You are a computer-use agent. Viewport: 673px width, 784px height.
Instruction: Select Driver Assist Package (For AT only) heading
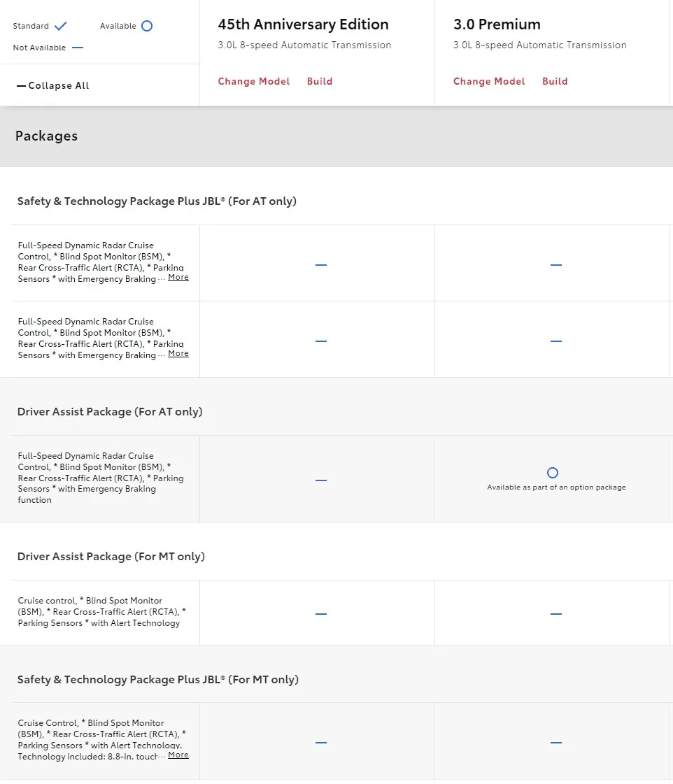(x=110, y=411)
